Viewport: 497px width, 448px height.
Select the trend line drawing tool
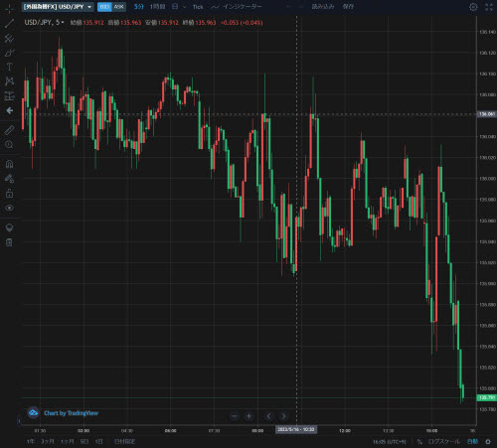(9, 23)
